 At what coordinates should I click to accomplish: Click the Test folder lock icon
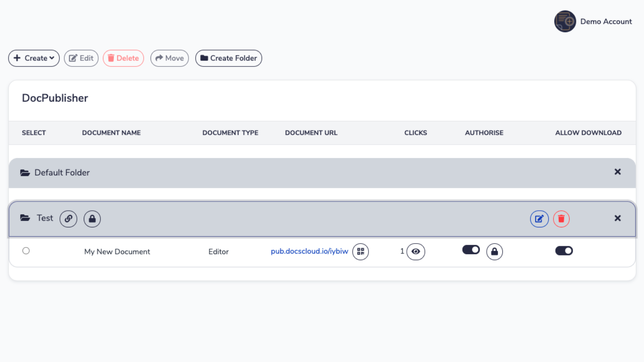tap(92, 219)
